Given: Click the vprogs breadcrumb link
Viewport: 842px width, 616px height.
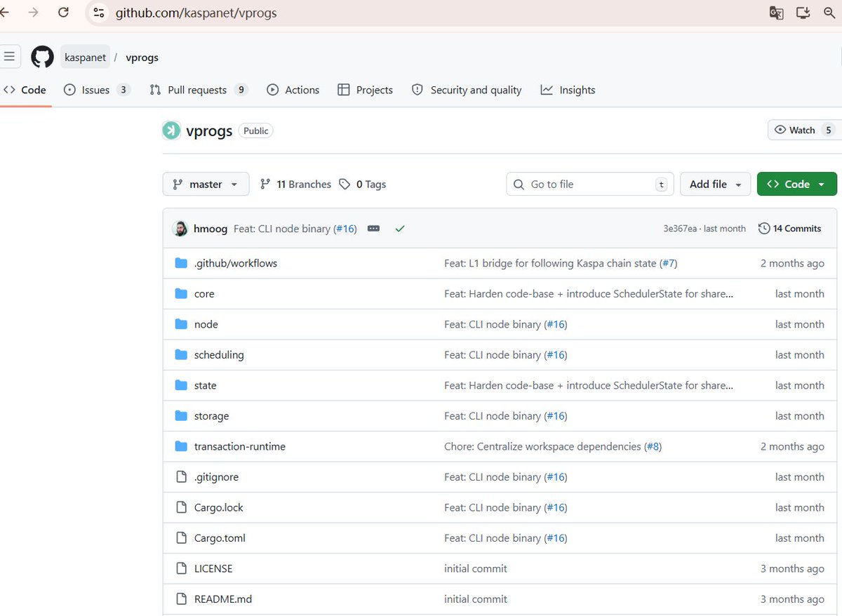Looking at the screenshot, I should 142,58.
